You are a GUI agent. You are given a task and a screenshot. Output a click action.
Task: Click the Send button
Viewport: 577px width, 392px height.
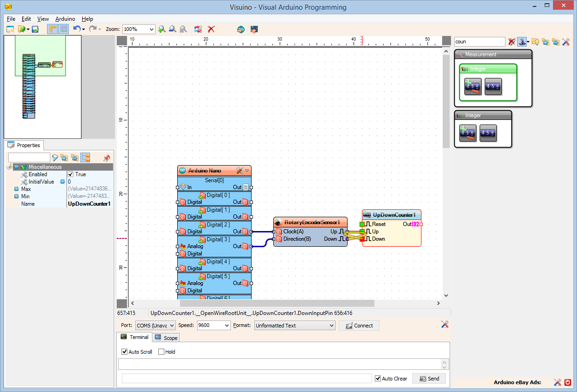pyautogui.click(x=429, y=379)
